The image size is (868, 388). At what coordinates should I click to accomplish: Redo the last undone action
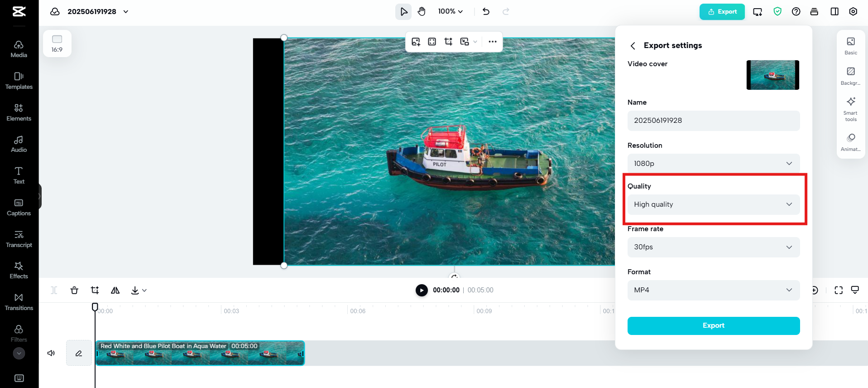pos(506,11)
